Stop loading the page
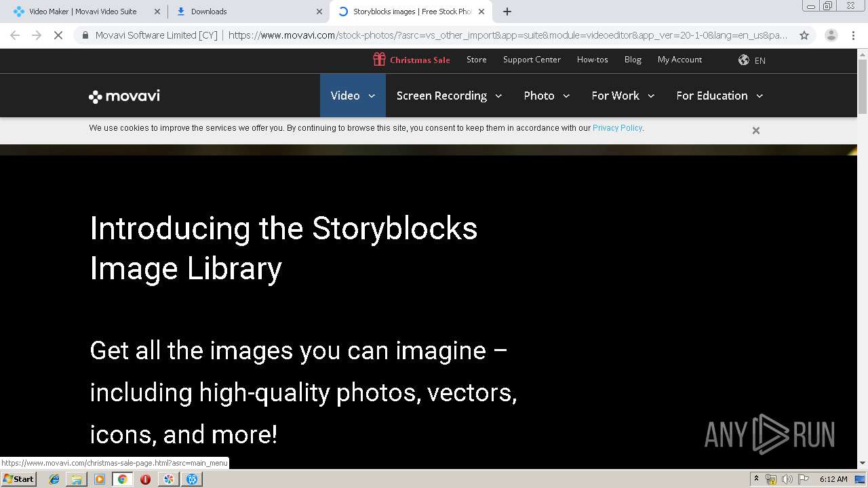 click(58, 35)
